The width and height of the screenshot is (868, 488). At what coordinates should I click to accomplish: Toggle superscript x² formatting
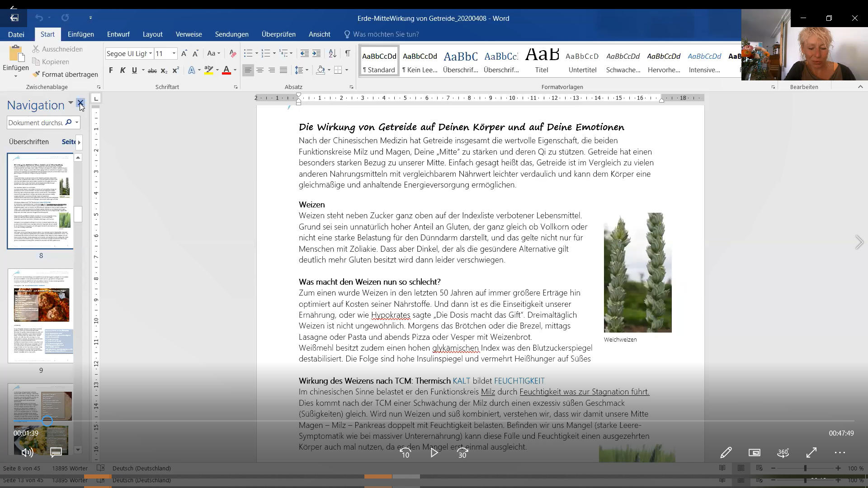point(176,70)
